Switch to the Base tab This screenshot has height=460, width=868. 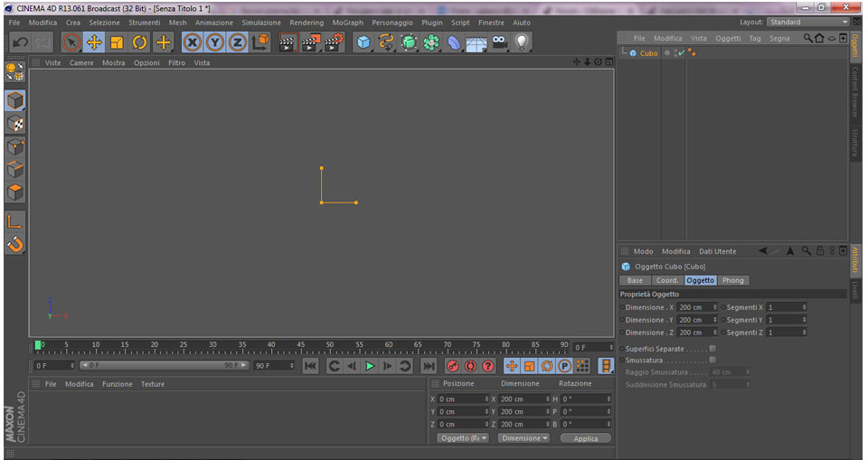[635, 280]
